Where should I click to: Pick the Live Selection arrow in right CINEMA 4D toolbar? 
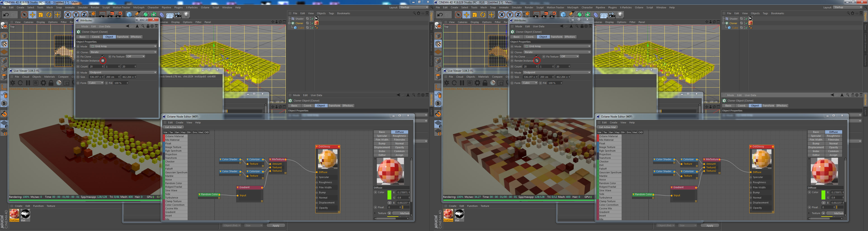(x=458, y=14)
